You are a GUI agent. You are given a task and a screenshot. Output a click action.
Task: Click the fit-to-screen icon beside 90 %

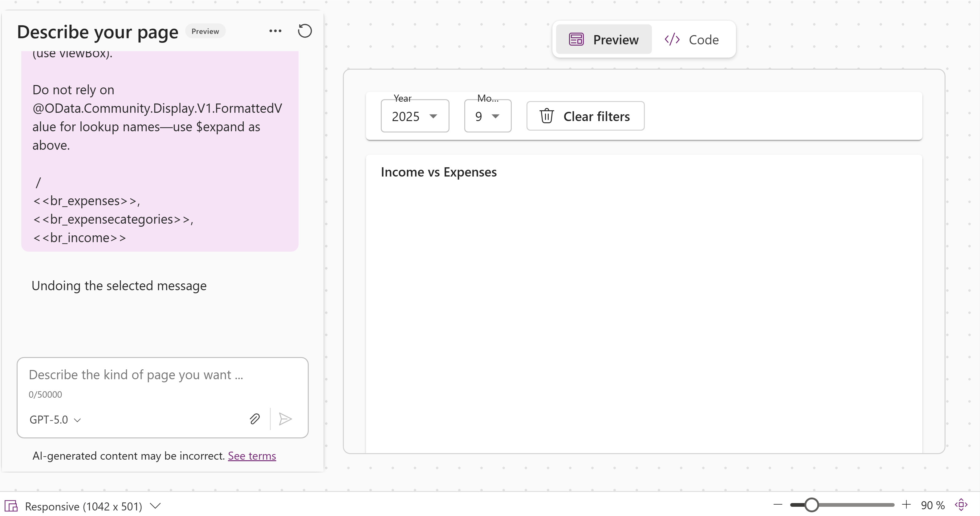961,505
